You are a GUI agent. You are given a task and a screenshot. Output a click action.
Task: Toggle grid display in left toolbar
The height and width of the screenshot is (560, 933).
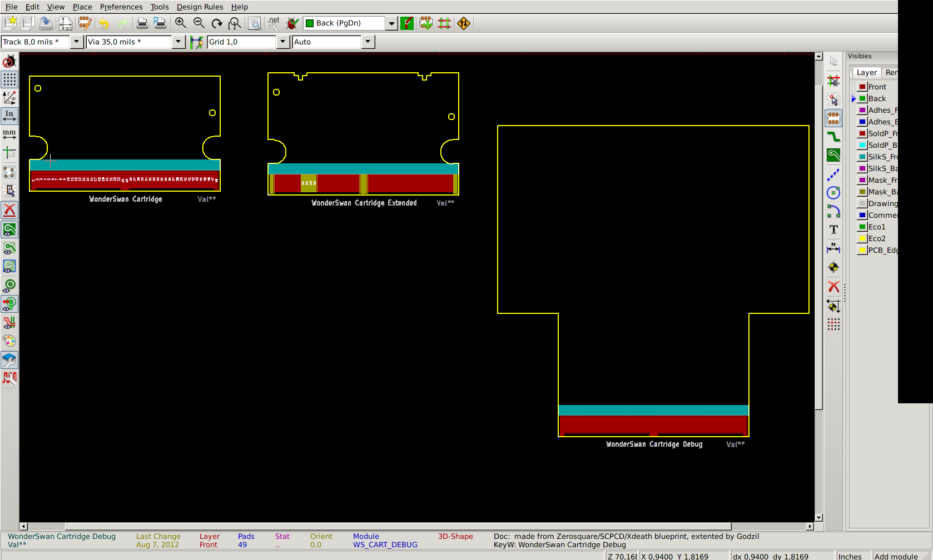(9, 79)
